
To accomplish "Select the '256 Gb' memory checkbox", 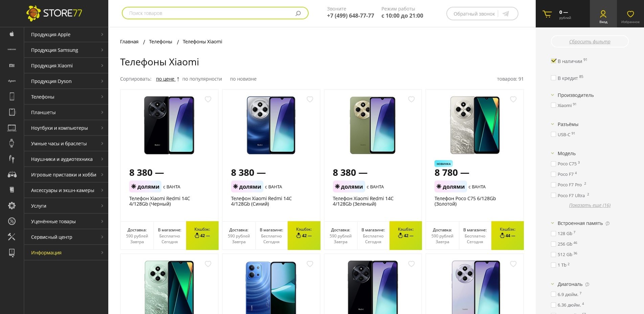I will point(554,244).
